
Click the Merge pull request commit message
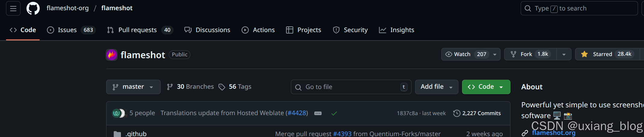(x=303, y=134)
